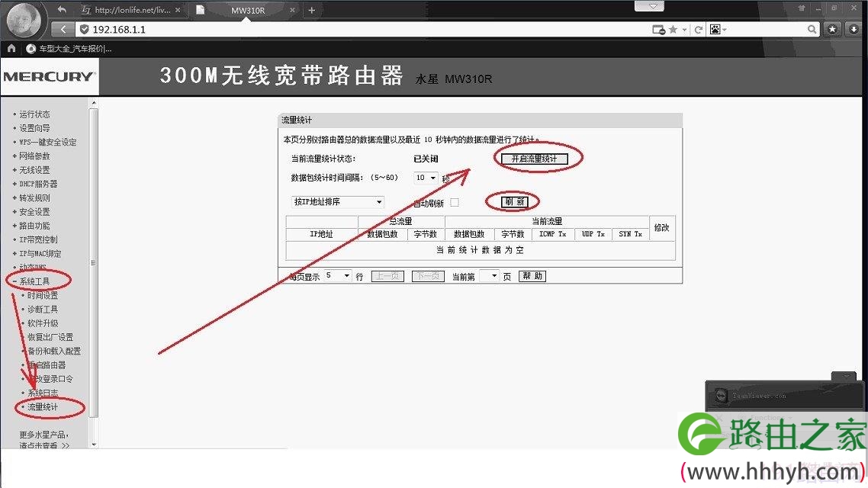The height and width of the screenshot is (488, 868).
Task: Open 车型大全 bookmark on bookmarks bar
Action: [69, 49]
